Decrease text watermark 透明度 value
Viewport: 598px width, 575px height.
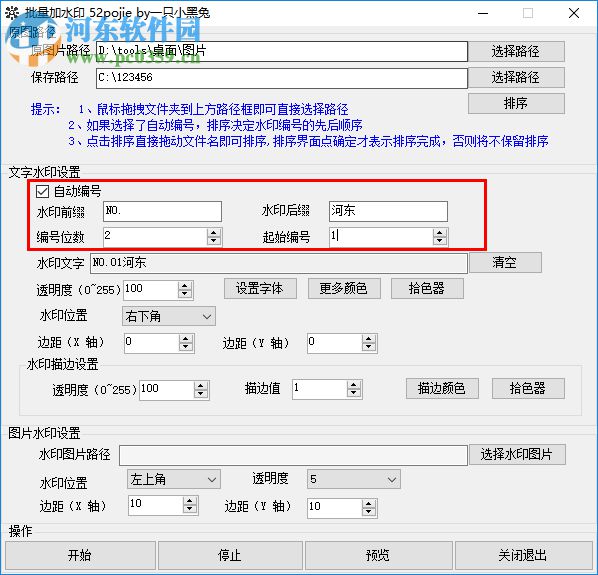(185, 294)
